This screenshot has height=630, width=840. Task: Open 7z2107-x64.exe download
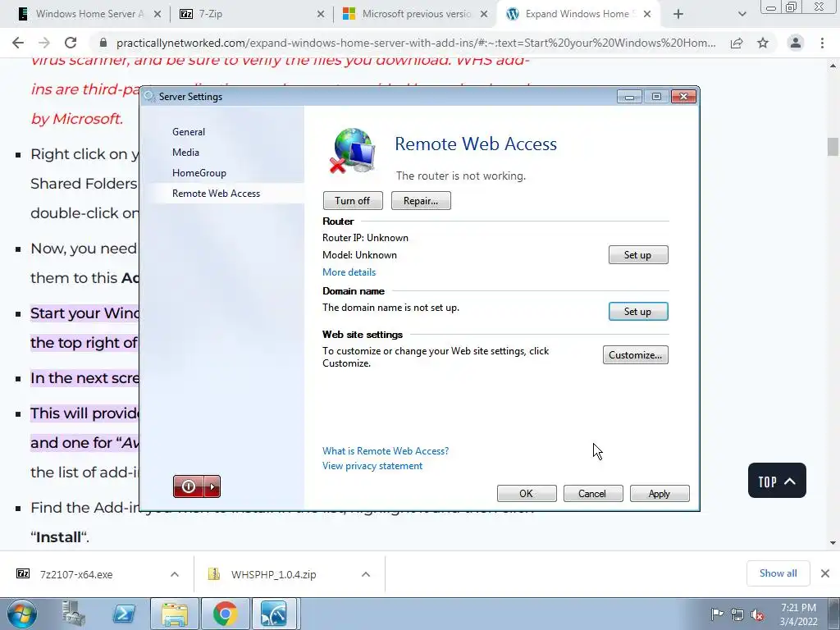pos(76,574)
